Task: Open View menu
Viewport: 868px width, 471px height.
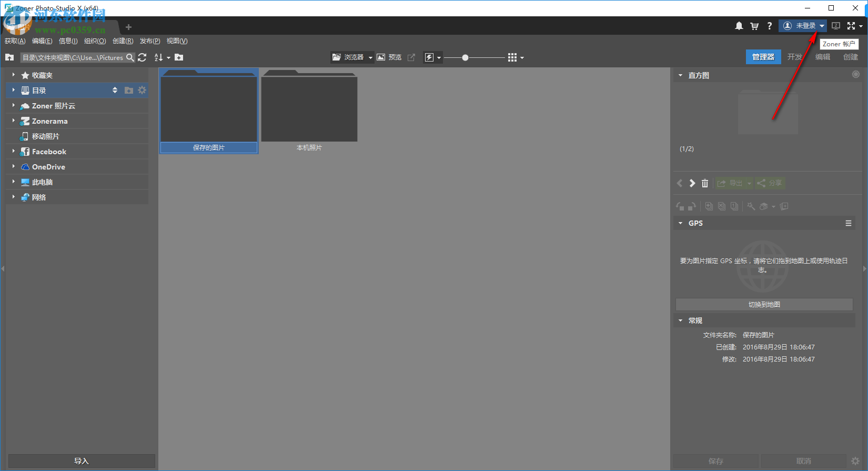Action: point(177,41)
